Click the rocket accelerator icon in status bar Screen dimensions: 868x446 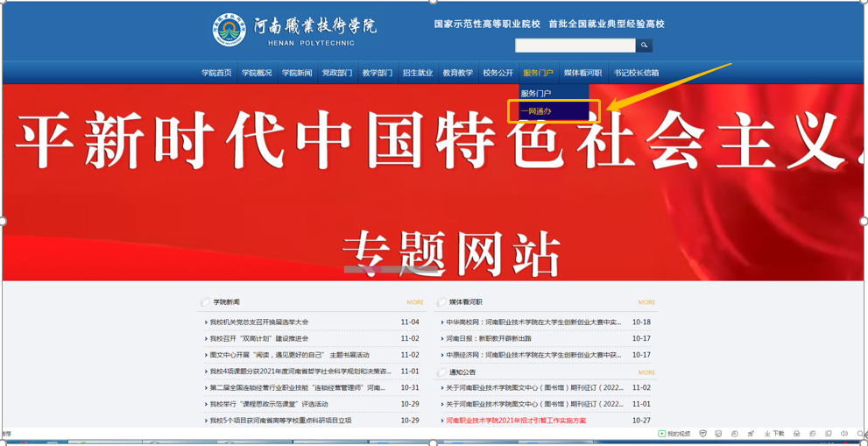751,434
